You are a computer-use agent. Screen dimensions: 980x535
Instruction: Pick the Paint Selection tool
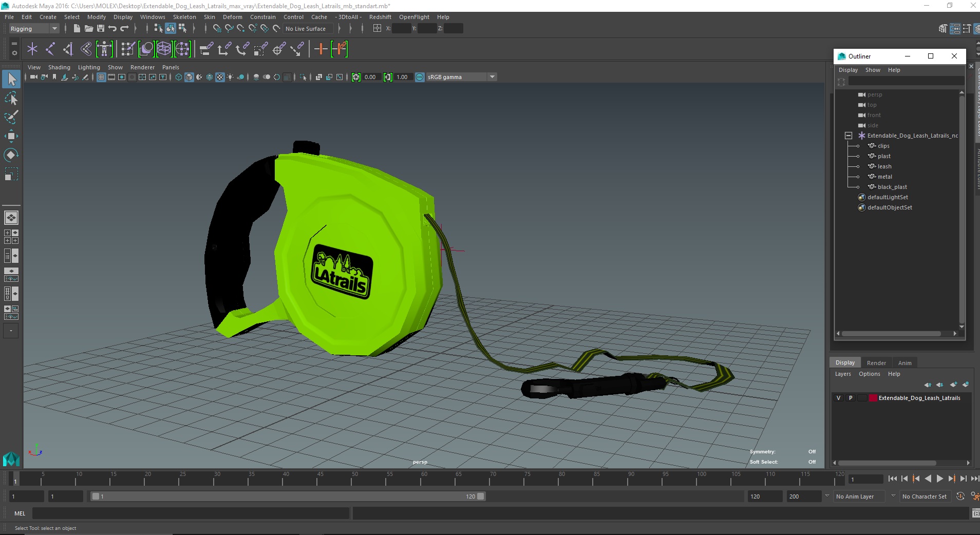[x=11, y=117]
